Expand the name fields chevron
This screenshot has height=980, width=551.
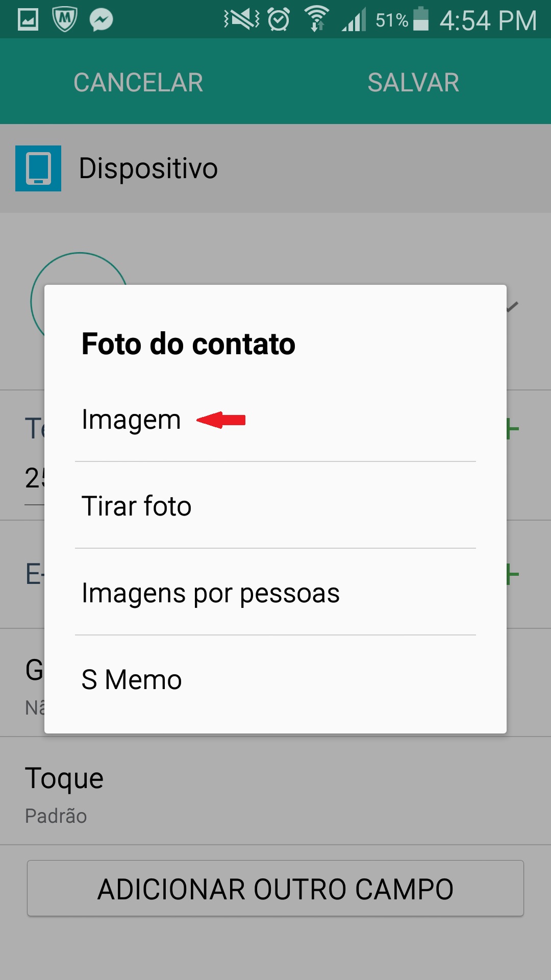click(512, 306)
